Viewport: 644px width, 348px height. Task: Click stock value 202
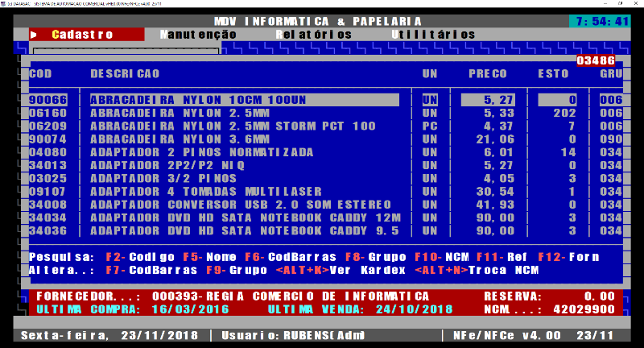point(565,113)
